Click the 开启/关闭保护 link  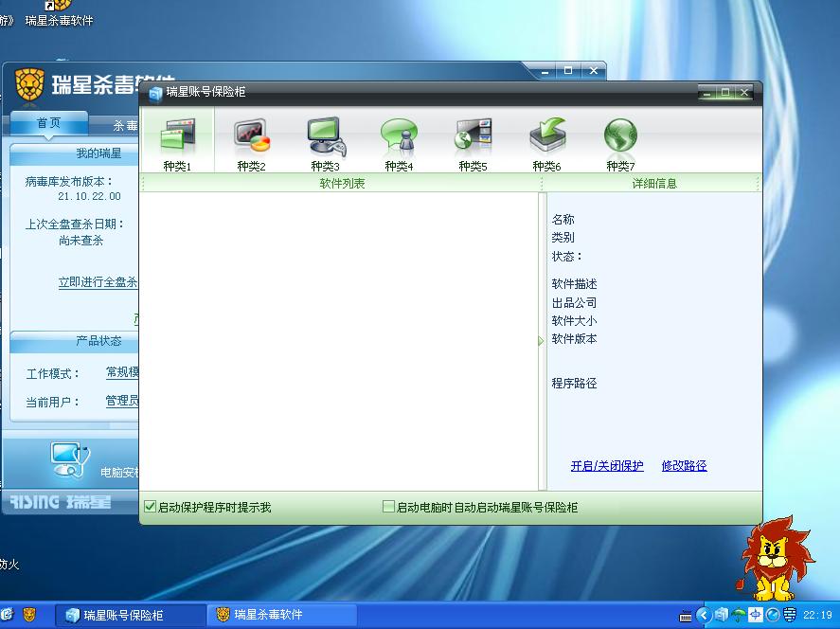click(607, 466)
